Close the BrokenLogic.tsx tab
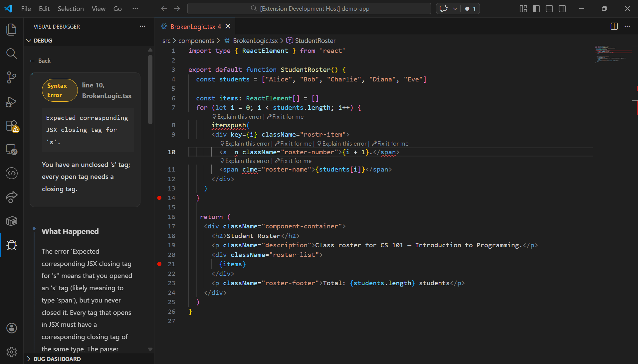This screenshot has width=638, height=364. 228,27
